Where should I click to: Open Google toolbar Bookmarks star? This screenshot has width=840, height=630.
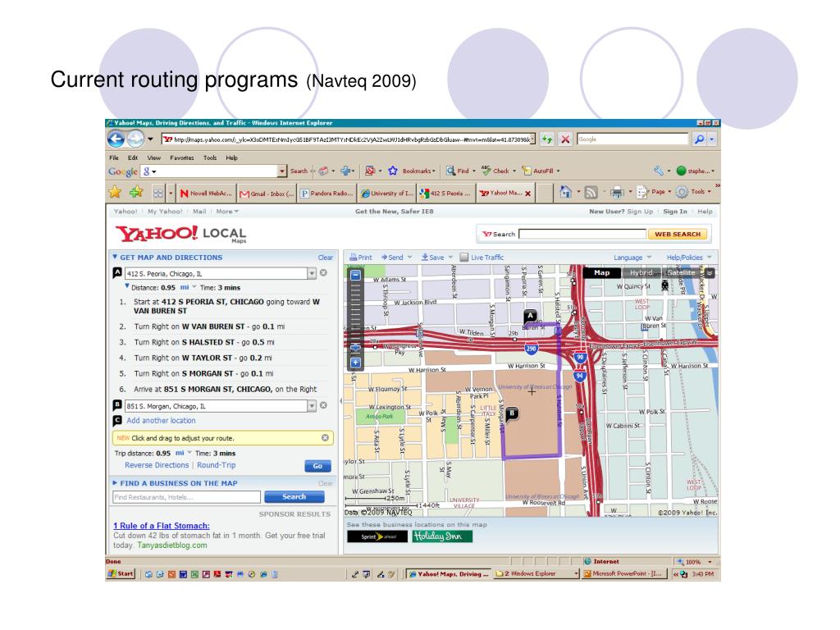click(x=393, y=171)
